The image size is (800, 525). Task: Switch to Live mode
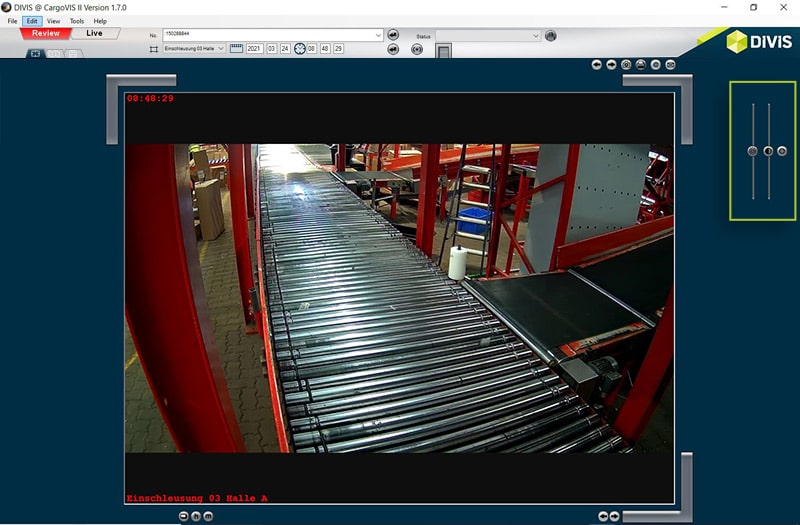coord(94,33)
